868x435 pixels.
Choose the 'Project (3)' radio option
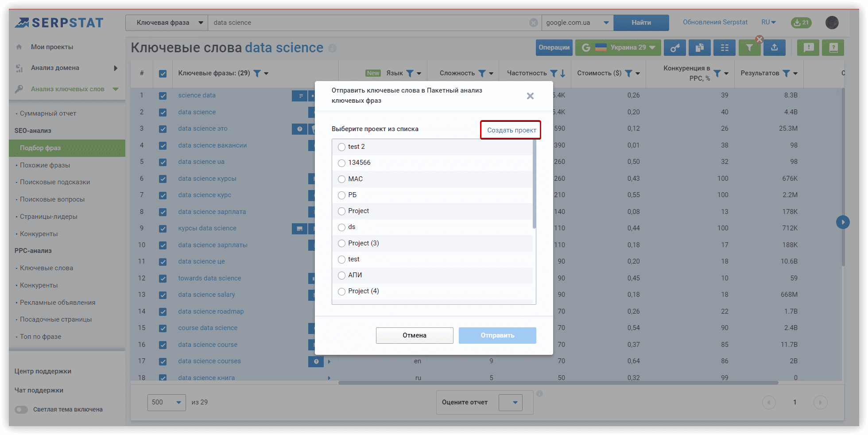coord(341,243)
